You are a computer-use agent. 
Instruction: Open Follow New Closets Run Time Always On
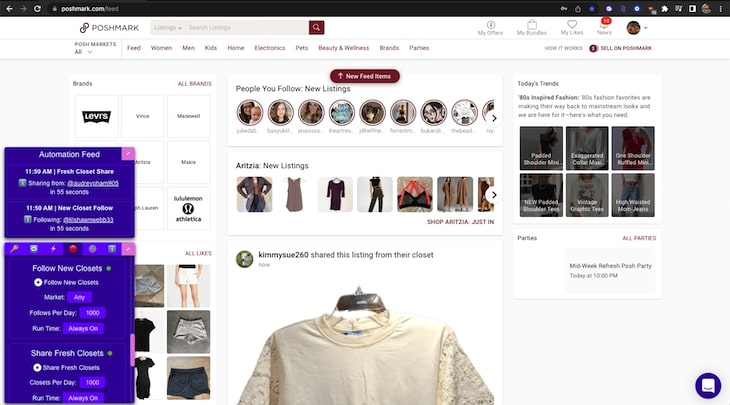(x=83, y=328)
